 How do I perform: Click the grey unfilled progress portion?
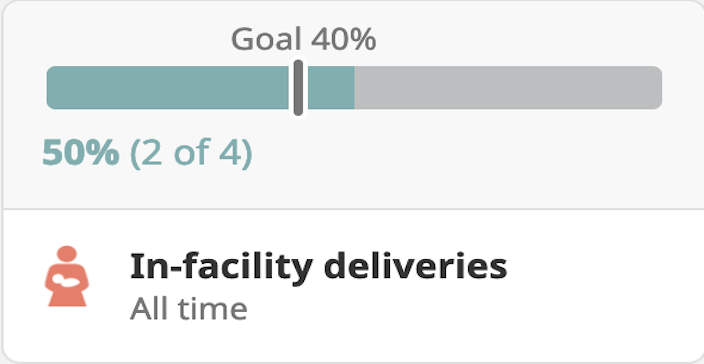(508, 88)
